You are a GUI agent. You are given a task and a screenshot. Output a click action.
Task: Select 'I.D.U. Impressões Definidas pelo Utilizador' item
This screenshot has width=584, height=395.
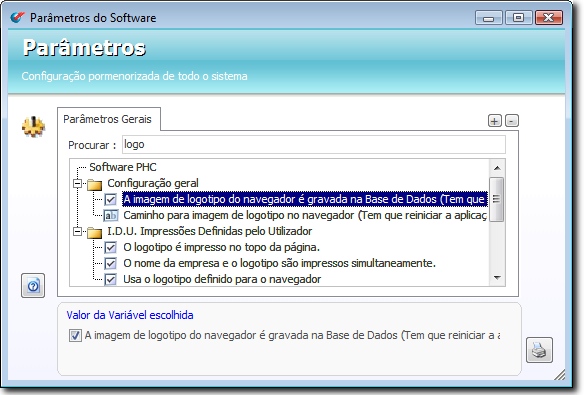pos(209,231)
